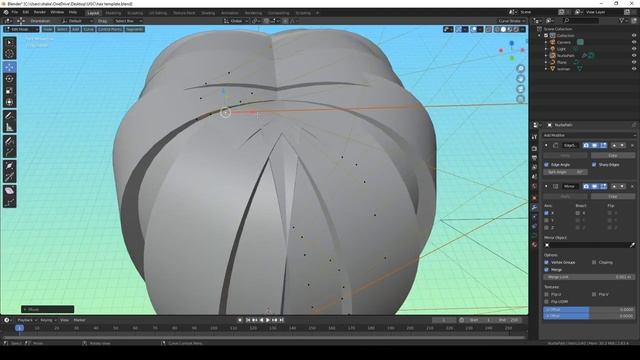640x360 pixels.
Task: Open the Window menu
Action: pyautogui.click(x=57, y=12)
